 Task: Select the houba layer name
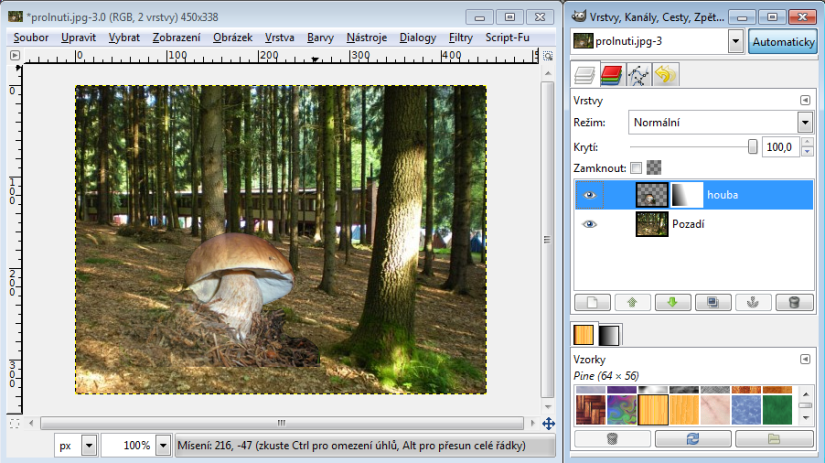(x=722, y=195)
